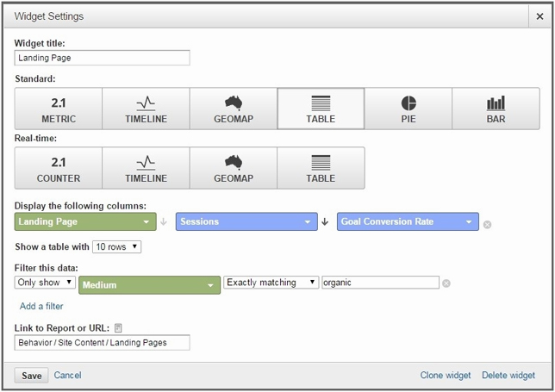This screenshot has height=392, width=555.
Task: Click the Show a table with label
Action: click(52, 246)
